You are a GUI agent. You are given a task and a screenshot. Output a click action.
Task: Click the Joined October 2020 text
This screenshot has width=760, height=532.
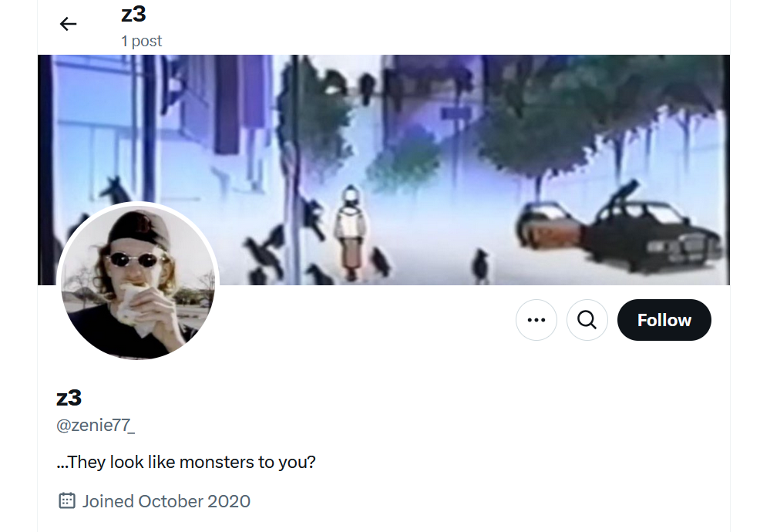tap(166, 501)
